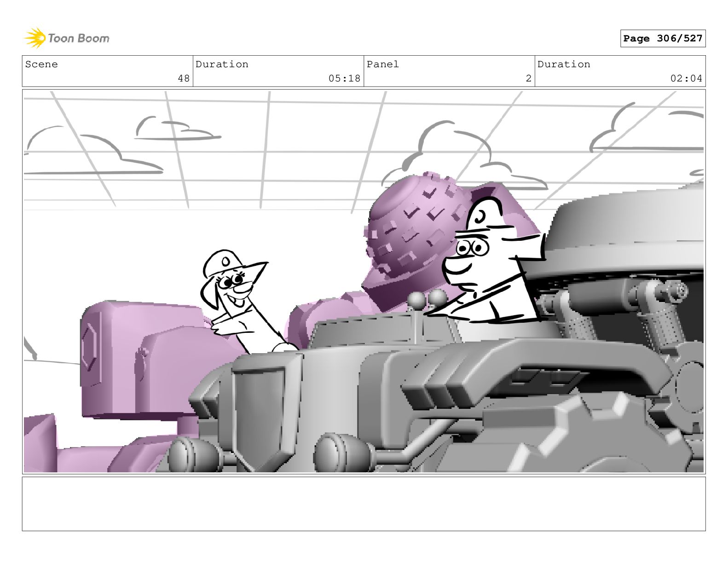Click the panel duration value 02:04

(686, 78)
